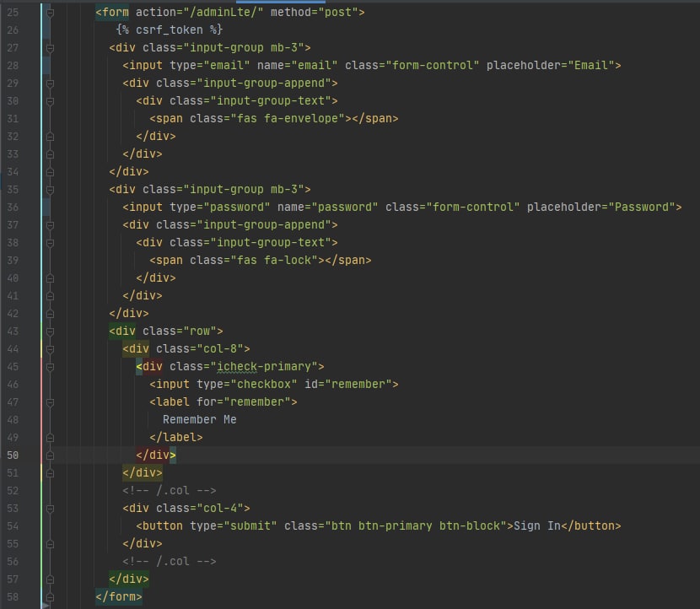Click the "Remember Me" label text

[x=200, y=419]
